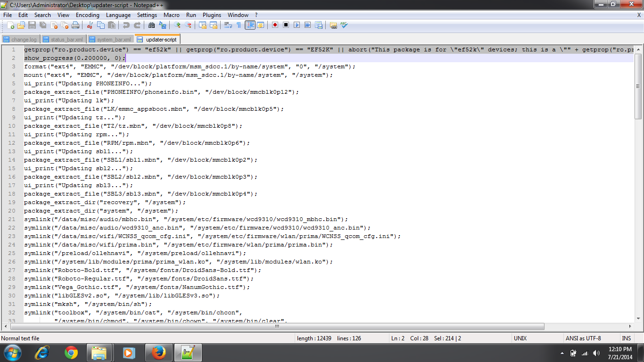Open Google Chrome from taskbar
644x362 pixels.
(x=71, y=353)
